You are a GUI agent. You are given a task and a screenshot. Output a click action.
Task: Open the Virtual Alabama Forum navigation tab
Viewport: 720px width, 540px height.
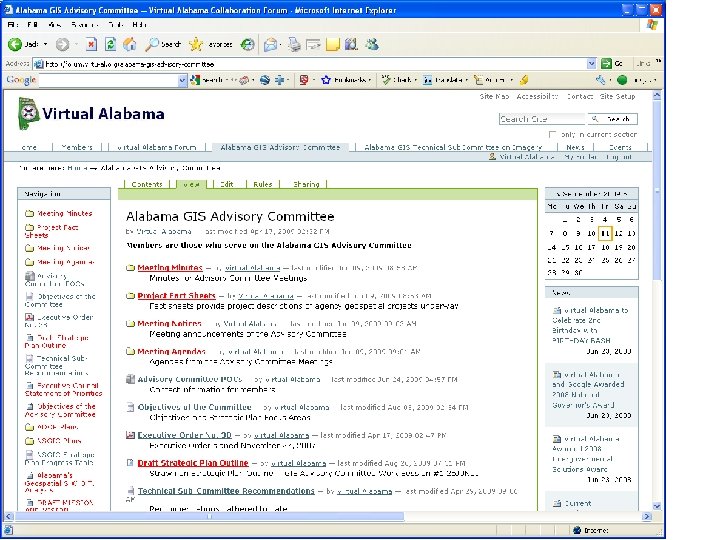click(x=157, y=147)
